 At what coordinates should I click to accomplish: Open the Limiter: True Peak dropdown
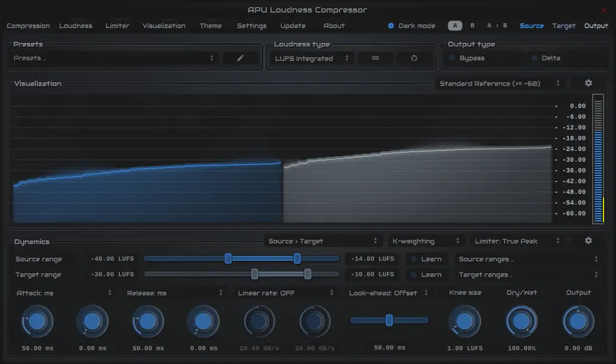(518, 241)
